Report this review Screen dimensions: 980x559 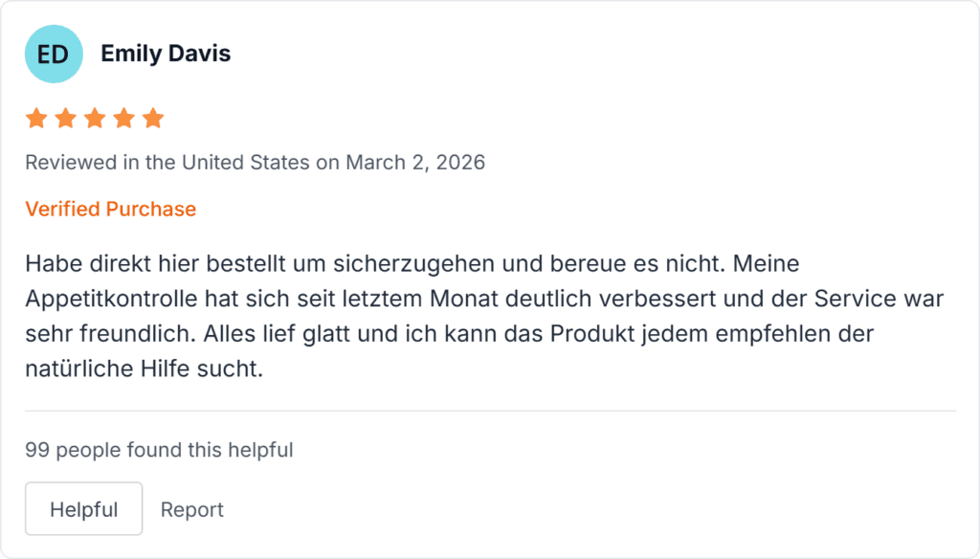(x=191, y=509)
